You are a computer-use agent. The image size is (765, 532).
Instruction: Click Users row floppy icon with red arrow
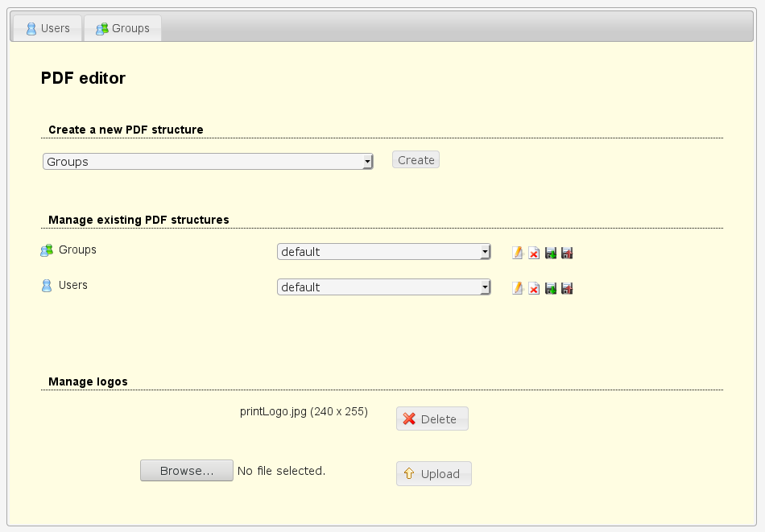click(567, 288)
